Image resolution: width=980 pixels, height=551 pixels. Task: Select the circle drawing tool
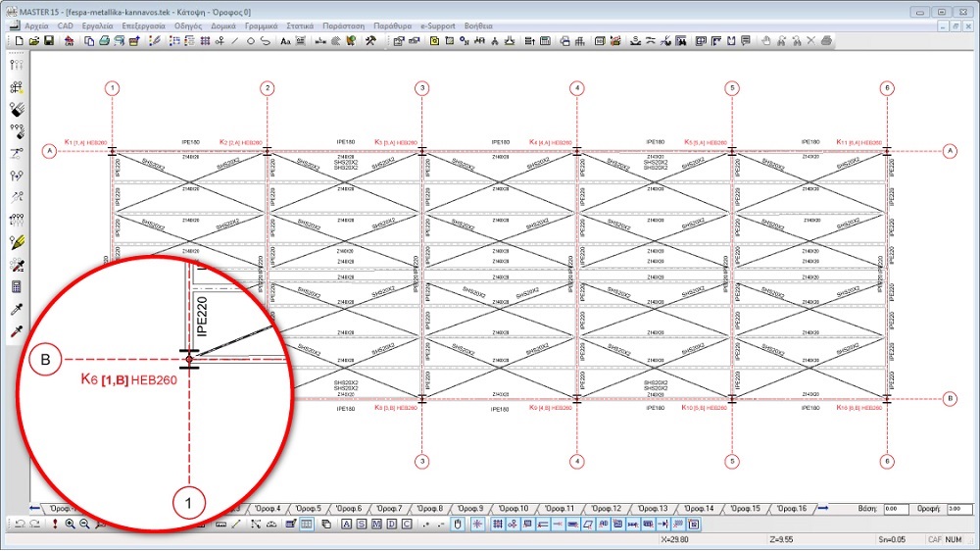point(251,41)
